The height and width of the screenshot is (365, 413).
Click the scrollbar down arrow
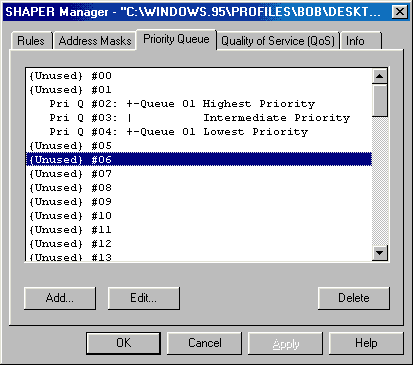pos(379,253)
